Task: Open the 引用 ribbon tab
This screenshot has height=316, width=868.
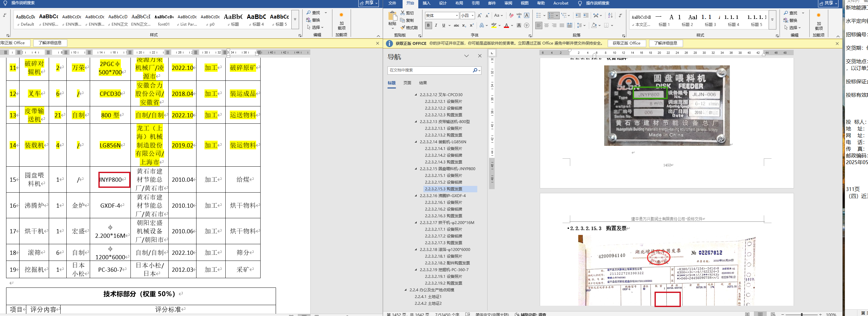Action: 475,4
